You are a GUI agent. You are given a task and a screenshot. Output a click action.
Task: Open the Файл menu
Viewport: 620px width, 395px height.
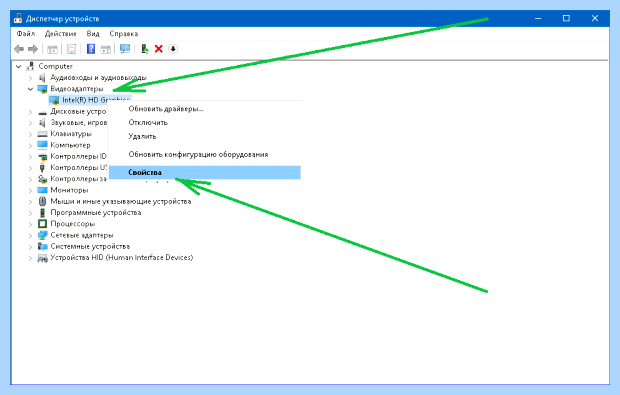[26, 34]
